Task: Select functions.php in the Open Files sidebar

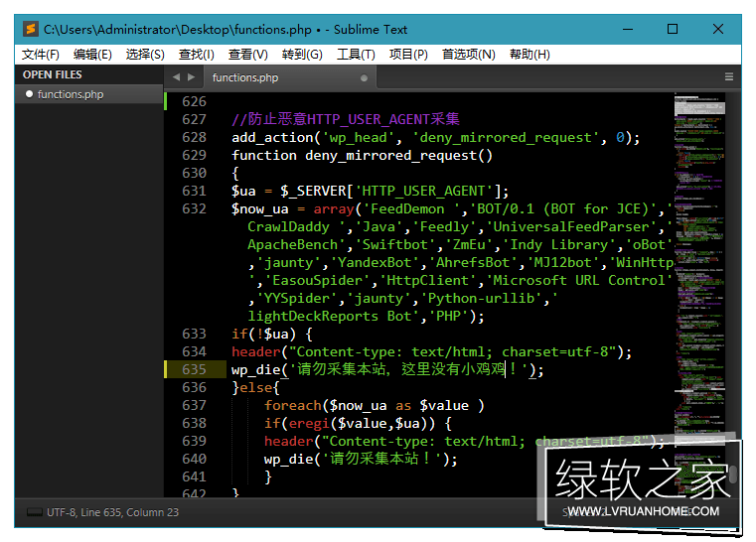Action: tap(70, 94)
